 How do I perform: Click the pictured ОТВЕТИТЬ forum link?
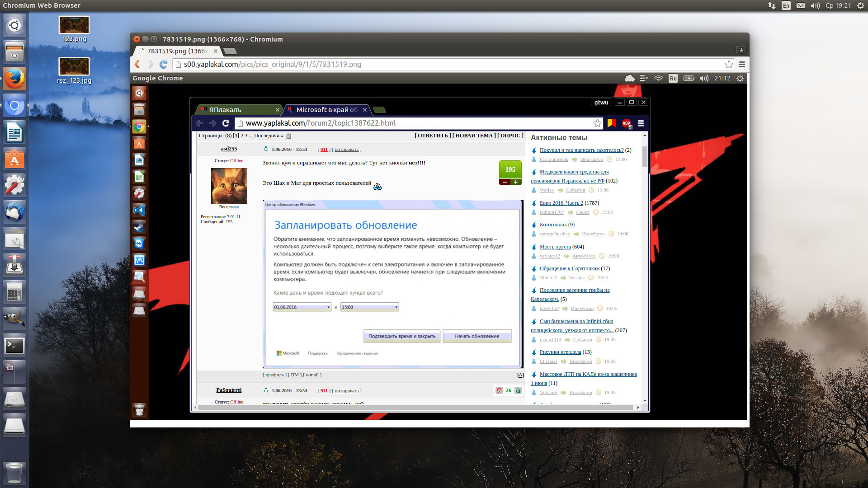point(433,136)
